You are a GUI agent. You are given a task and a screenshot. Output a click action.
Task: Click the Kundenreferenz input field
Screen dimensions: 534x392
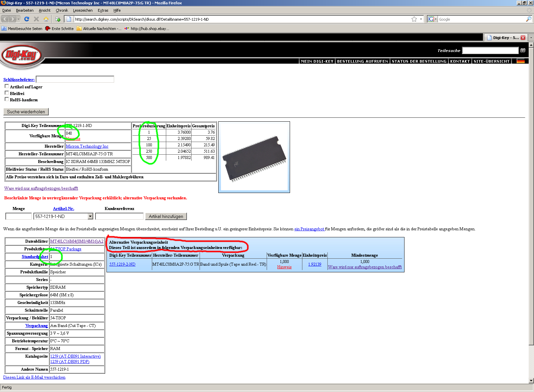[119, 216]
